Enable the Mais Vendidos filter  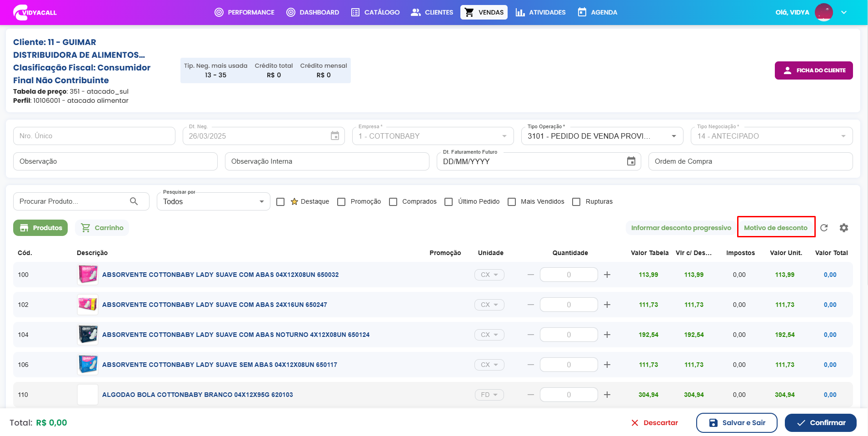tap(512, 202)
